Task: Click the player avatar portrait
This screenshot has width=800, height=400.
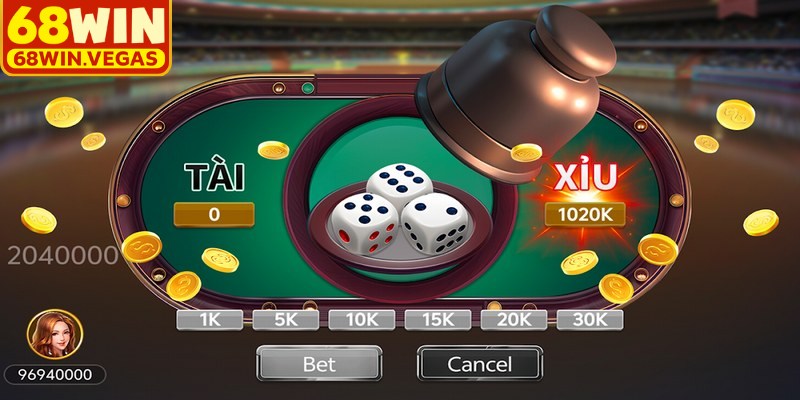Action: 55,334
